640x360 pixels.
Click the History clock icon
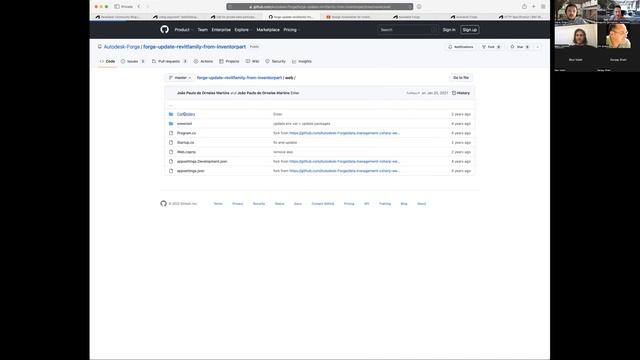[x=454, y=93]
